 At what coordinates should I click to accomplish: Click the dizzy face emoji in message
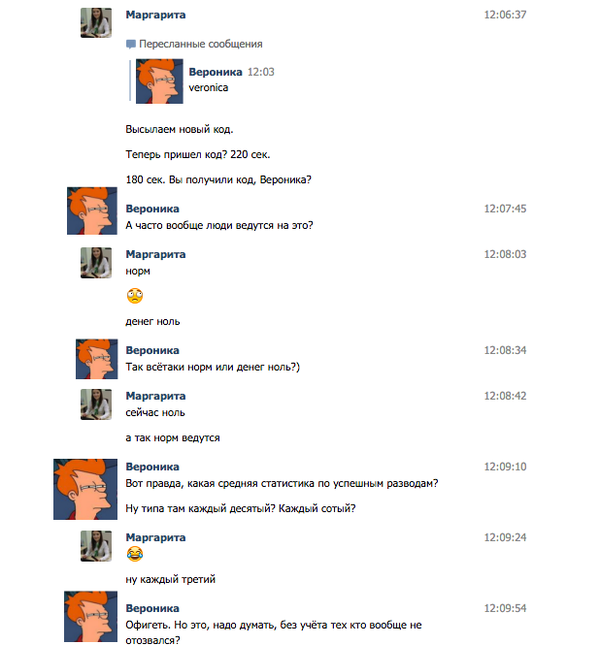134,295
